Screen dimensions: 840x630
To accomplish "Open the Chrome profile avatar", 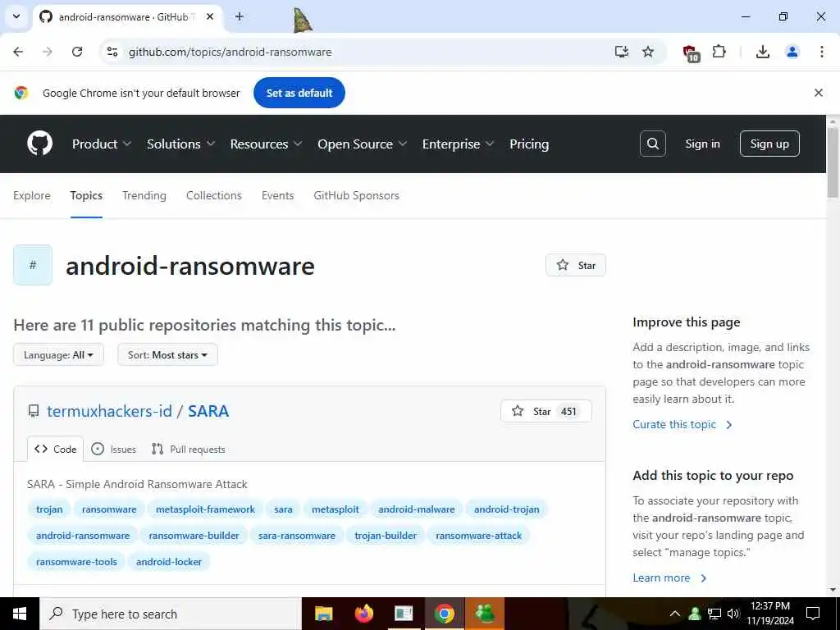I will tap(792, 52).
